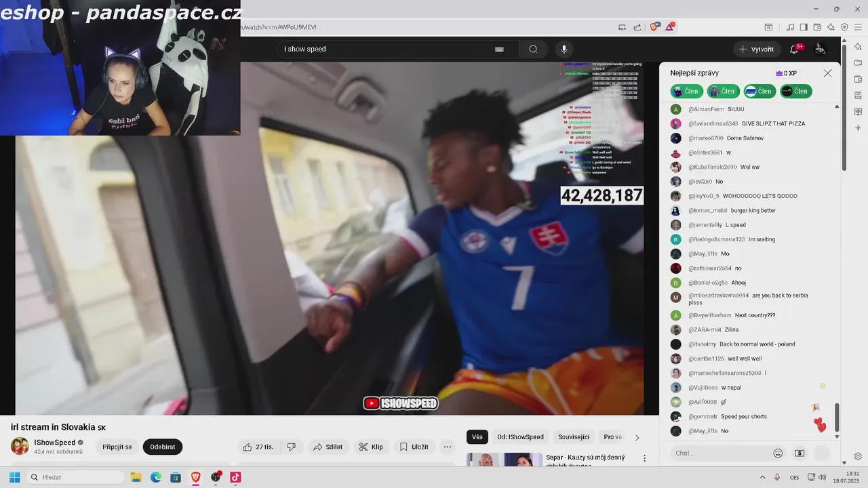This screenshot has width=868, height=488.
Task: Click the Uložit save button
Action: (x=414, y=447)
